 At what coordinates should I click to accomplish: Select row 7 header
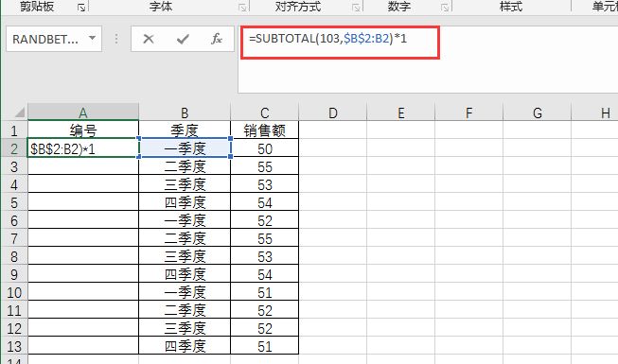point(14,238)
